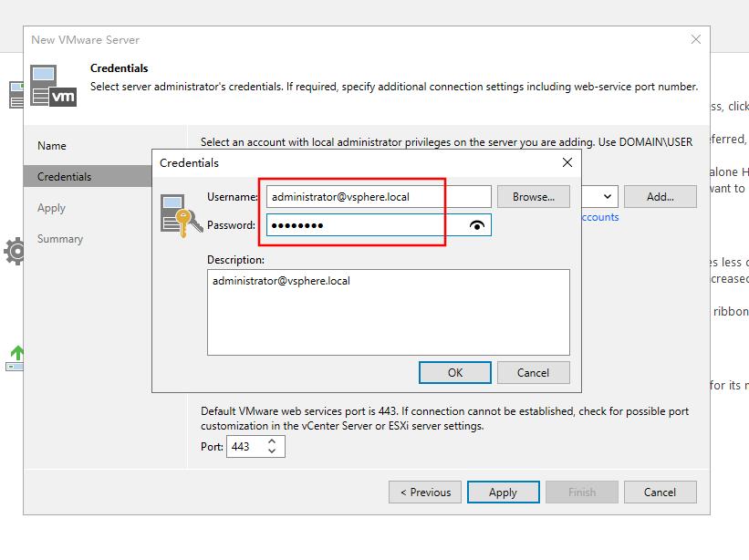
Task: Confirm credentials with OK button
Action: [x=454, y=372]
